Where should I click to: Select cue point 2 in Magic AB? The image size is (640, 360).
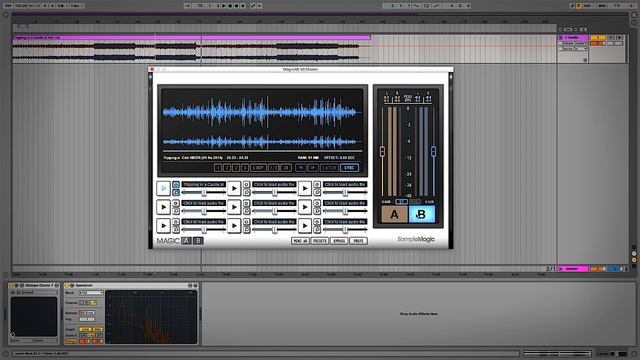tap(227, 168)
